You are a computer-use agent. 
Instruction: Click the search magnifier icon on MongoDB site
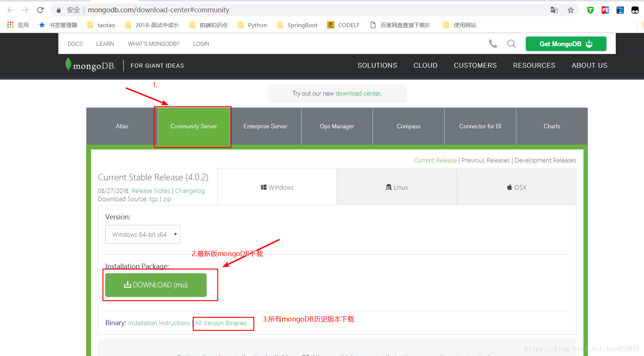(x=512, y=44)
